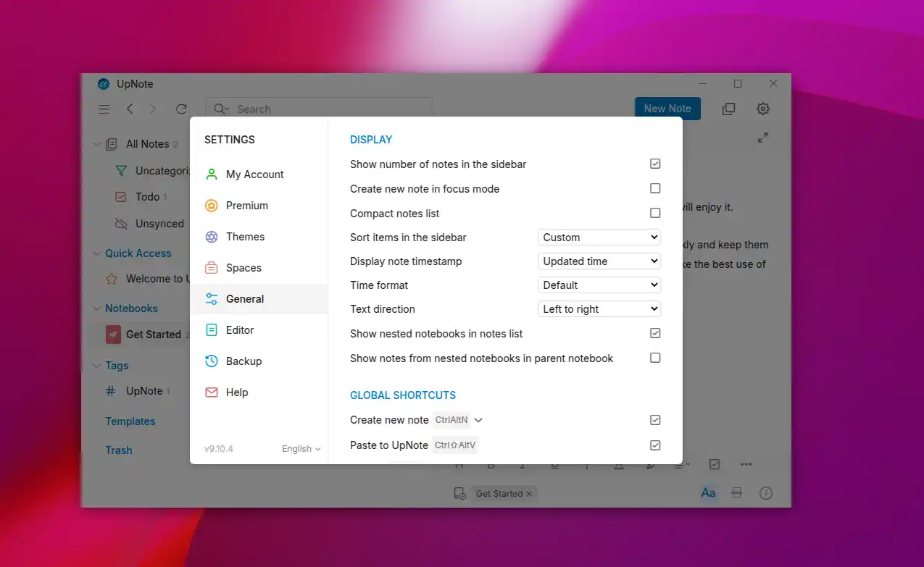
Task: Open the English language selector
Action: tap(301, 449)
